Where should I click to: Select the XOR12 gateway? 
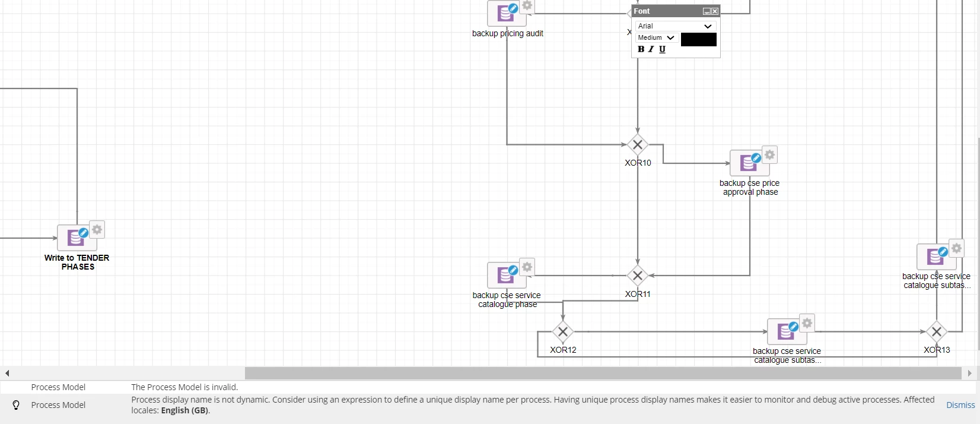pyautogui.click(x=563, y=331)
